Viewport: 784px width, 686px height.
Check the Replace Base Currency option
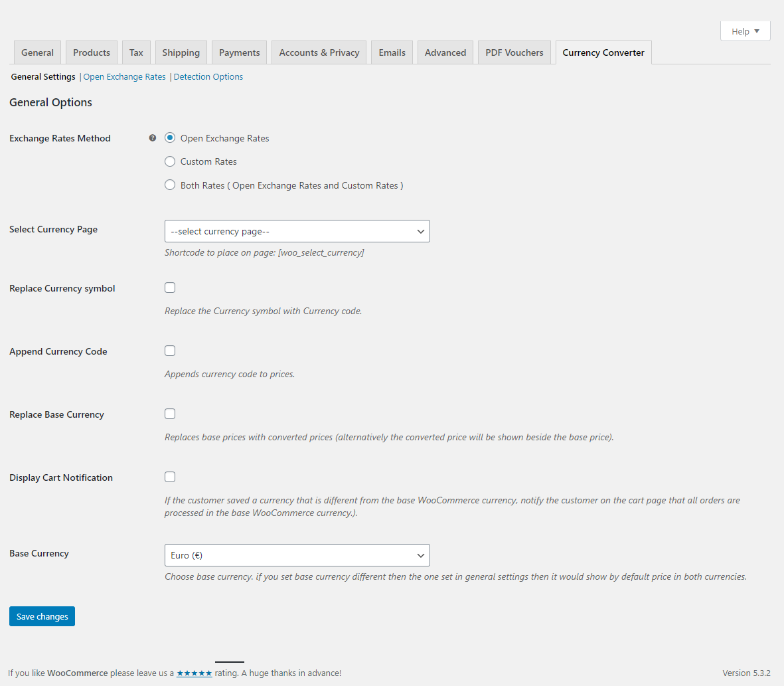pos(170,414)
